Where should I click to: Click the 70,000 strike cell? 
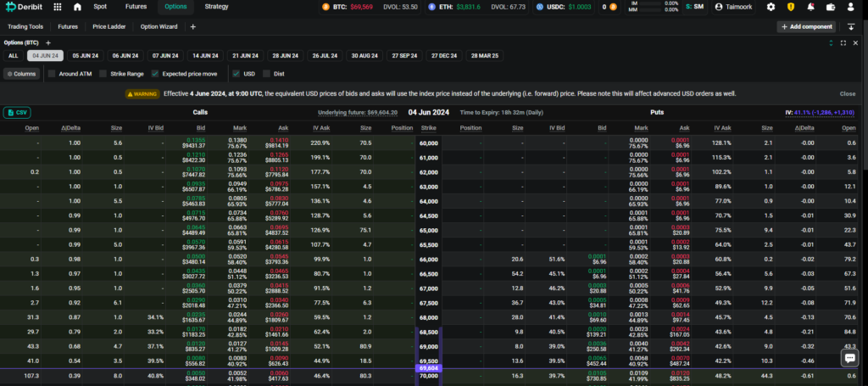(x=429, y=376)
